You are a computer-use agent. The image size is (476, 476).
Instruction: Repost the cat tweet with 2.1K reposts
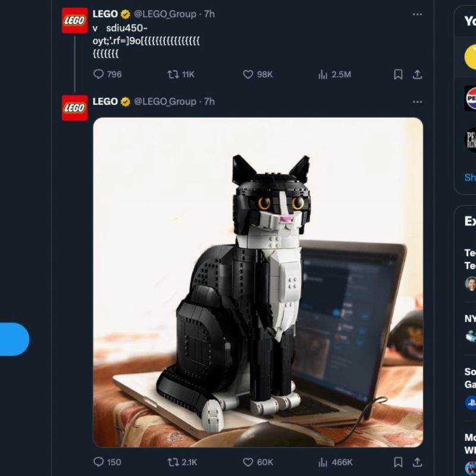(x=173, y=462)
